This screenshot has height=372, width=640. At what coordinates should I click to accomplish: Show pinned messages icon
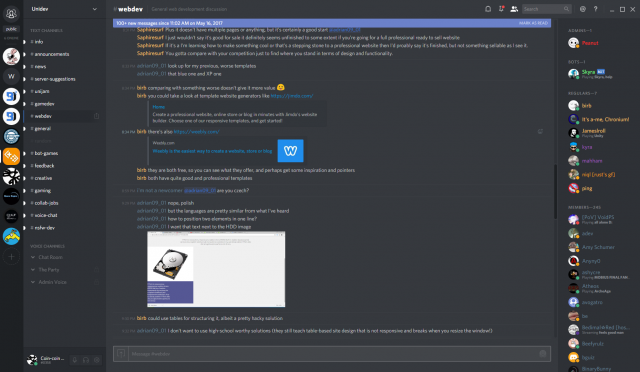[x=501, y=9]
